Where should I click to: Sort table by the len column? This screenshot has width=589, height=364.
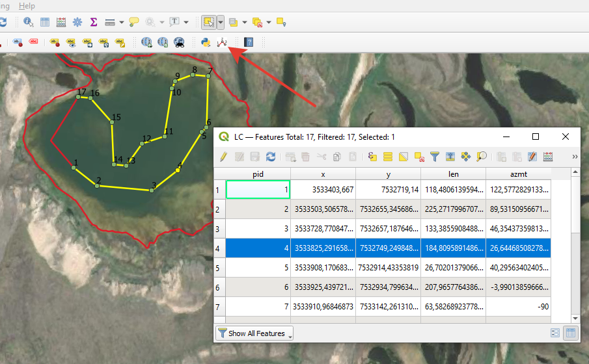pos(453,174)
